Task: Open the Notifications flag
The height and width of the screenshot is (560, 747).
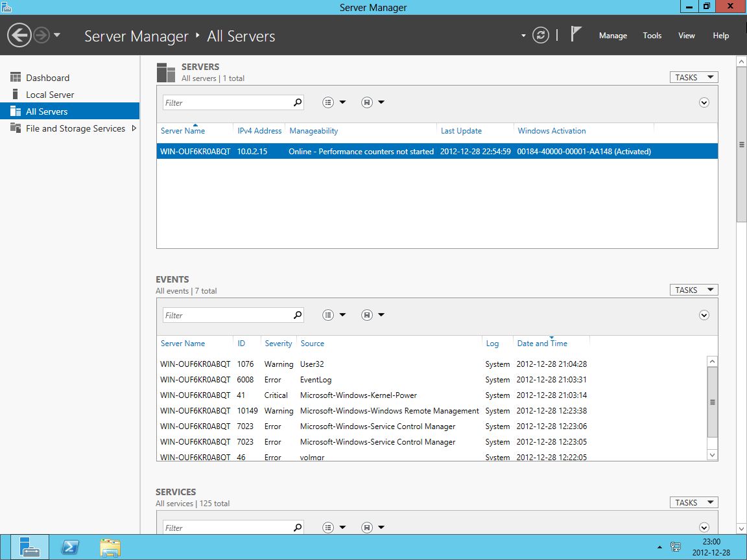Action: point(576,34)
